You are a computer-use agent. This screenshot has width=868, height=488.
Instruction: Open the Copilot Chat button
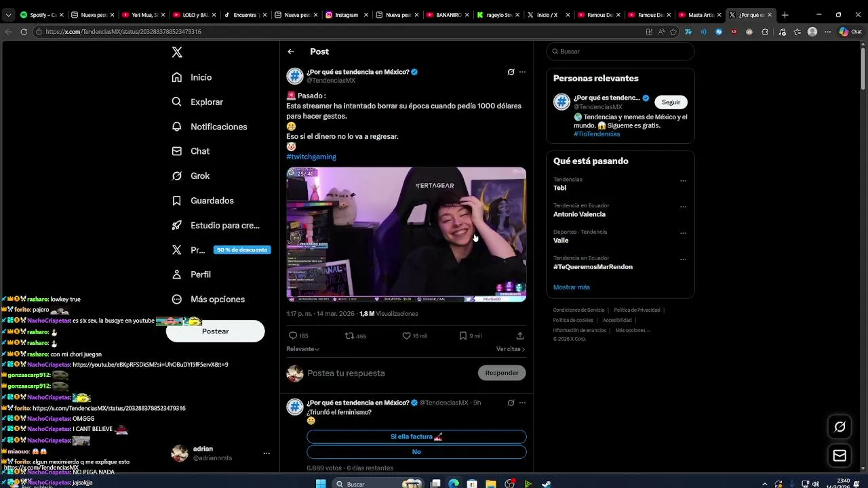[x=850, y=31]
